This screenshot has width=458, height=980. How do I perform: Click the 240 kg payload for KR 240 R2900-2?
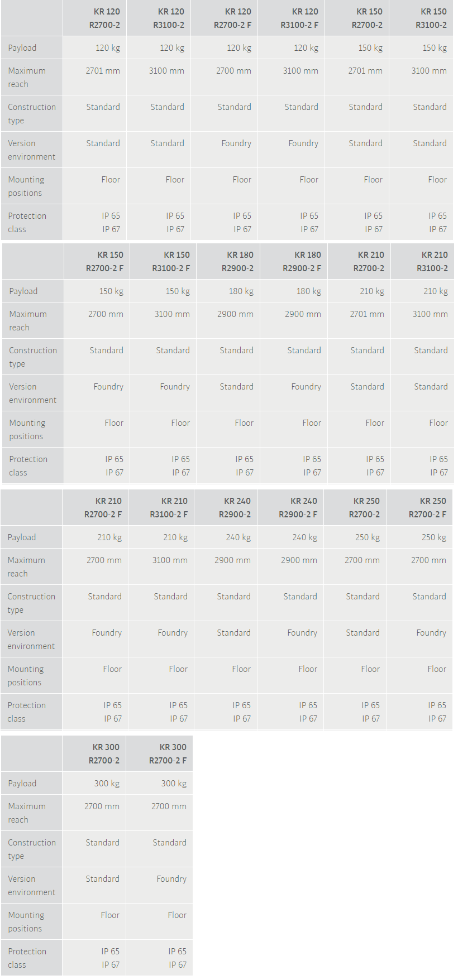238,537
